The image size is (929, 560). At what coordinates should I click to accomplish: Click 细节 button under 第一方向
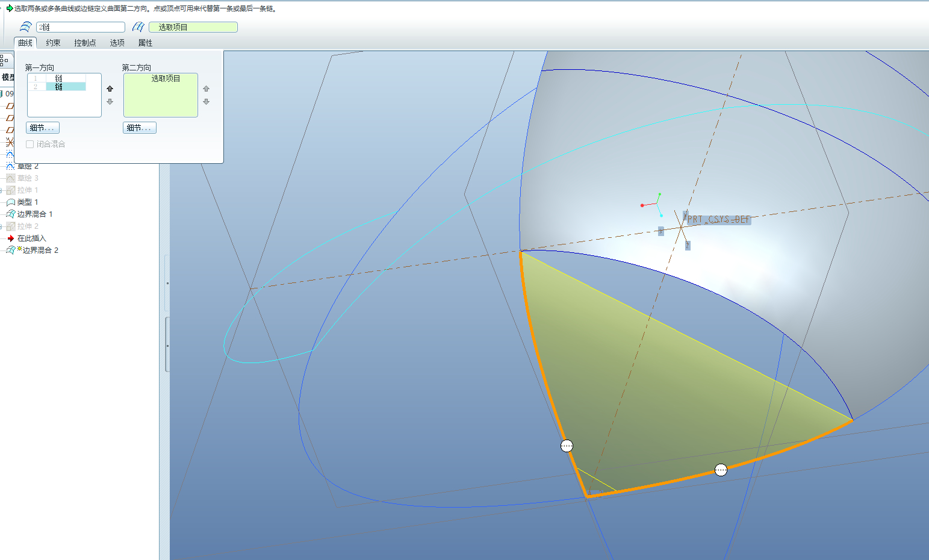coord(43,128)
